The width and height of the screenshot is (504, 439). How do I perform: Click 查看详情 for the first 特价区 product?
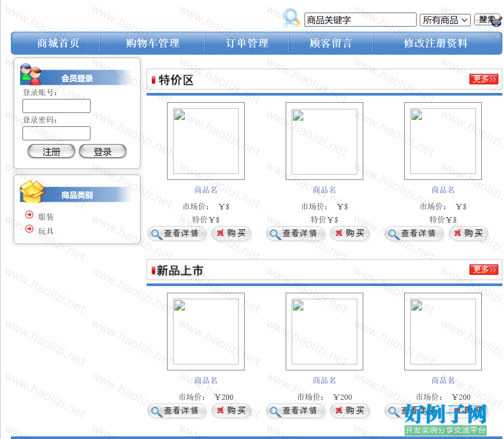pyautogui.click(x=176, y=233)
